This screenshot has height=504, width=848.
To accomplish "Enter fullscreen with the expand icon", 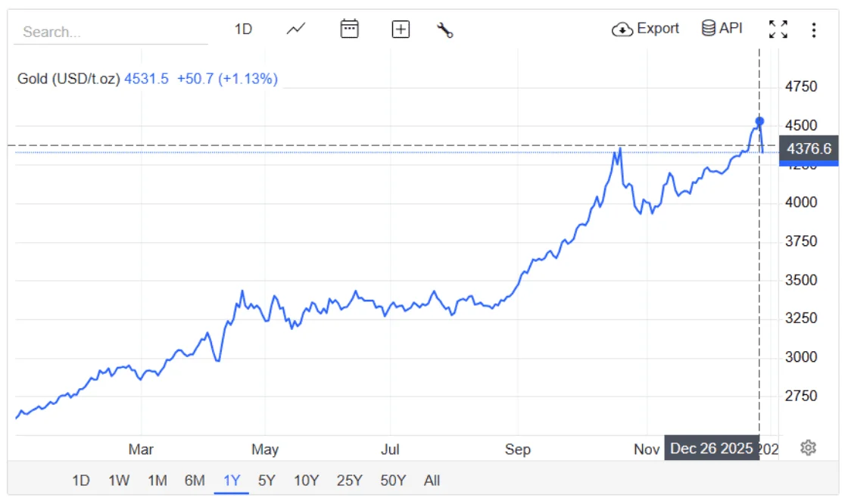I will [778, 29].
